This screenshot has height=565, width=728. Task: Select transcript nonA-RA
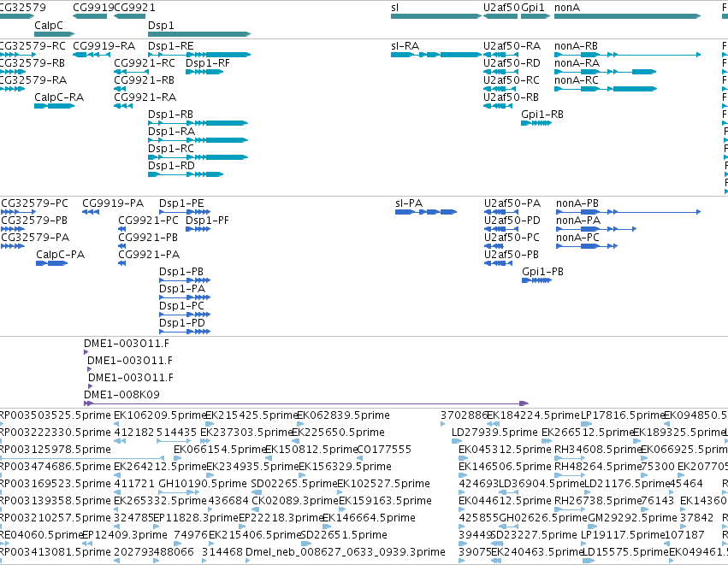click(x=605, y=72)
